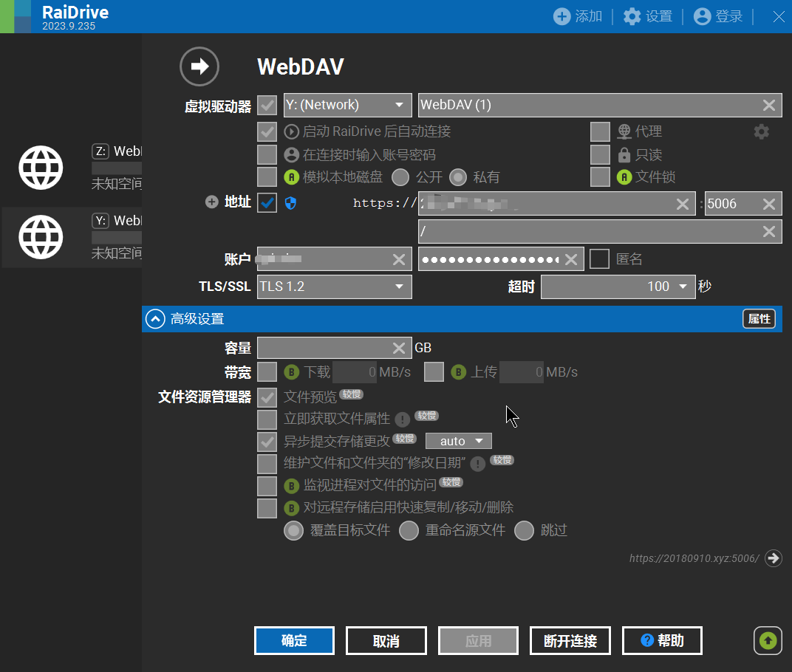Viewport: 792px width, 672px height.
Task: Clear the host address field
Action: click(683, 204)
